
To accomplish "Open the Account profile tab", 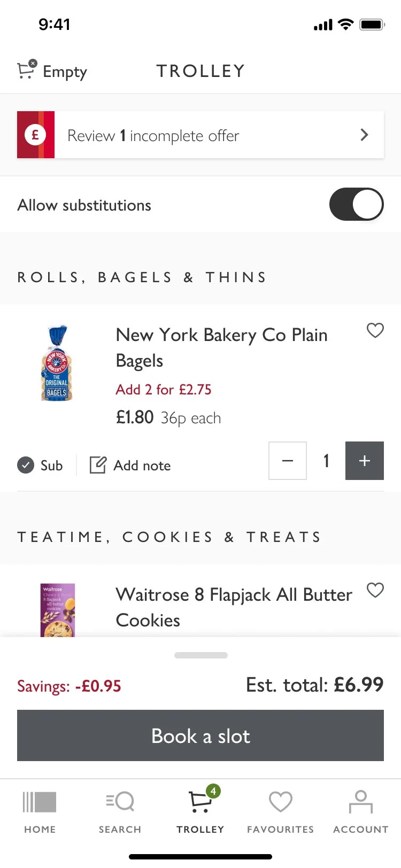I will pos(360,811).
